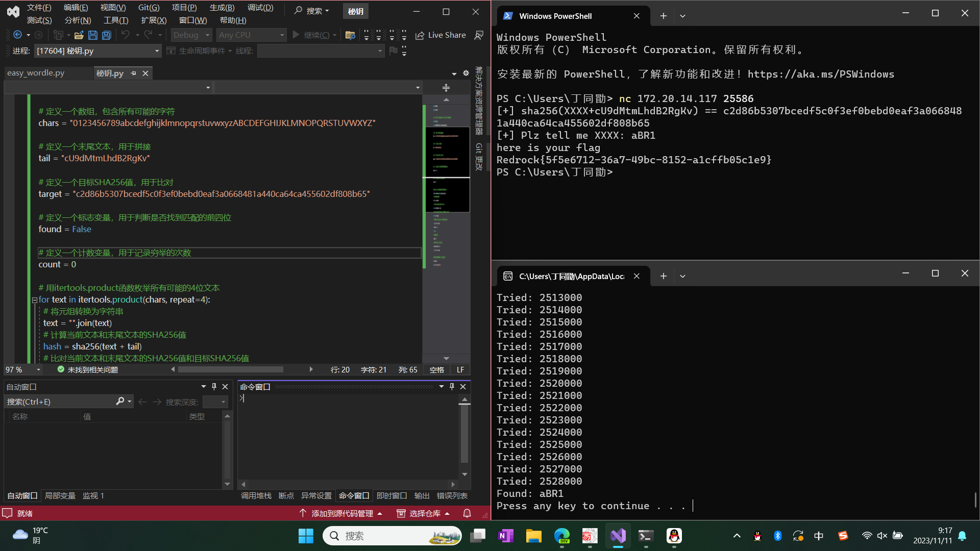Viewport: 980px width, 551px height.
Task: Toggle pin on the 秘钥.py tab
Action: point(133,73)
